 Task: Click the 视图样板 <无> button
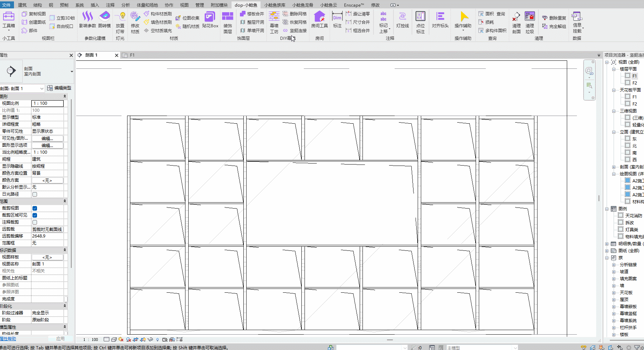pyautogui.click(x=47, y=257)
